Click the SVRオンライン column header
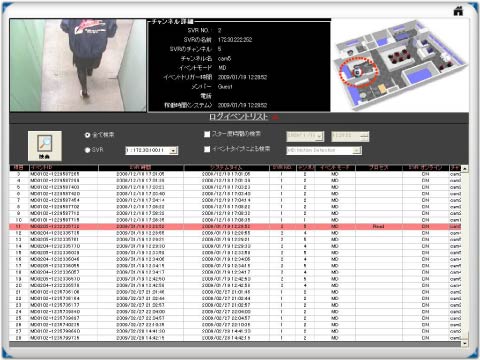The height and width of the screenshot is (360, 480). [x=425, y=167]
